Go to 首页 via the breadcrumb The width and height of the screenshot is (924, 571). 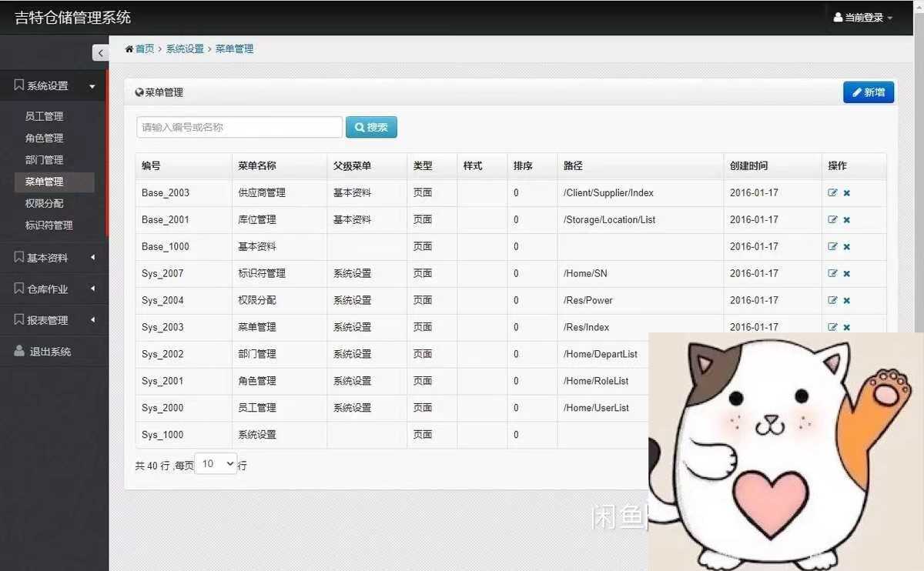(145, 48)
